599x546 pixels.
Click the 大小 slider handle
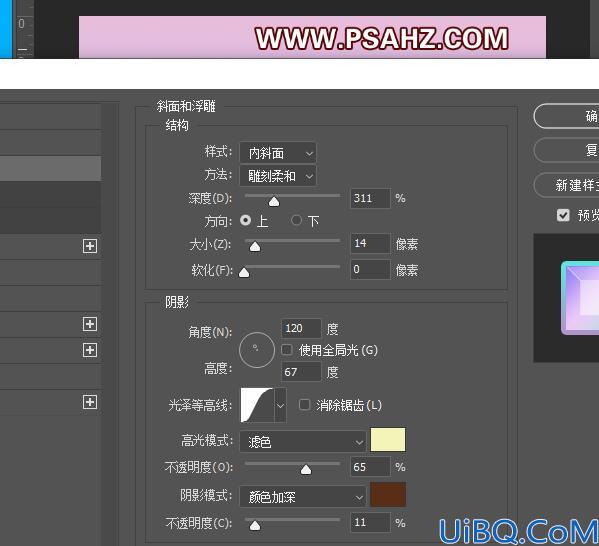point(255,247)
